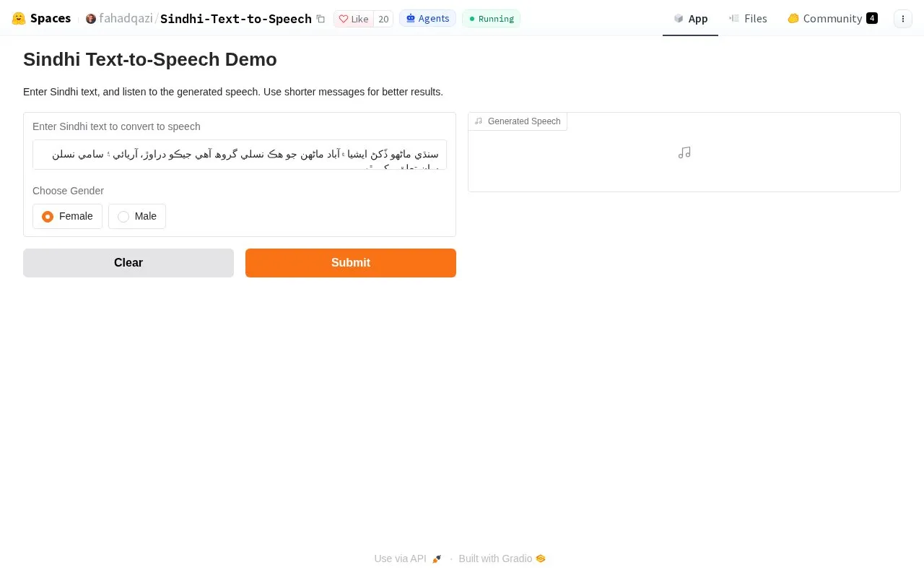Image resolution: width=924 pixels, height=578 pixels.
Task: Clear the form with Clear button
Action: pyautogui.click(x=128, y=263)
